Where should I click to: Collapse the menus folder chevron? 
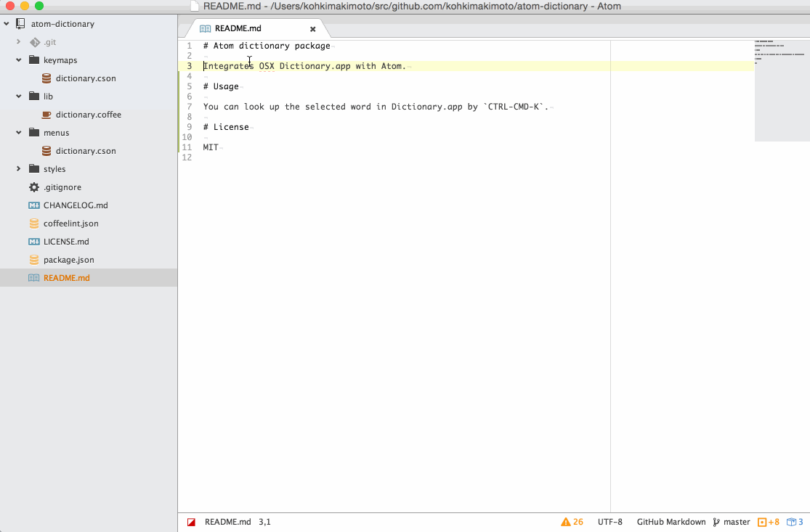(19, 133)
